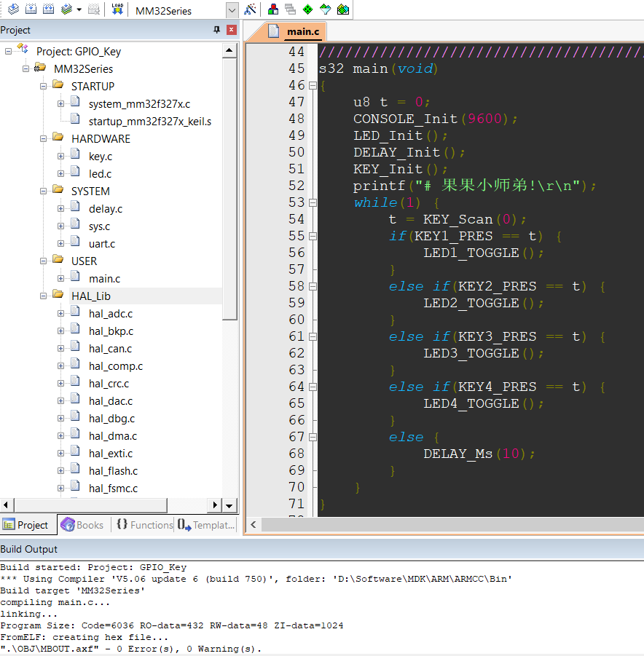Screen dimensions: 644x656
Task: Open Options for Target magic wand icon
Action: click(250, 9)
